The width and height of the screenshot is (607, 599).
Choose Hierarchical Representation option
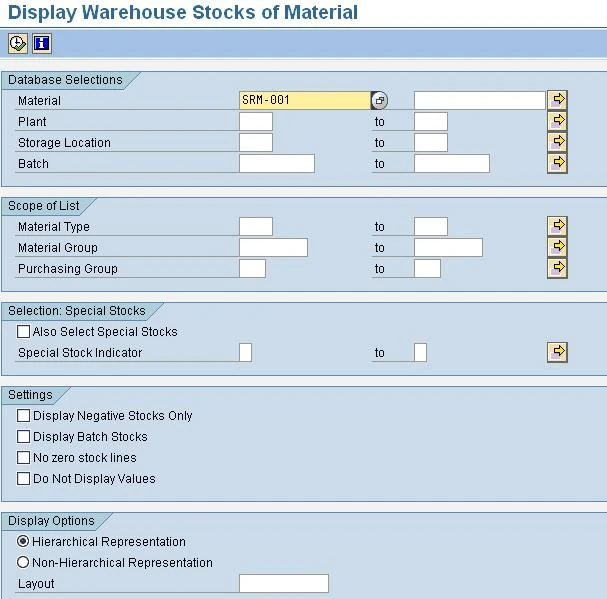[24, 542]
